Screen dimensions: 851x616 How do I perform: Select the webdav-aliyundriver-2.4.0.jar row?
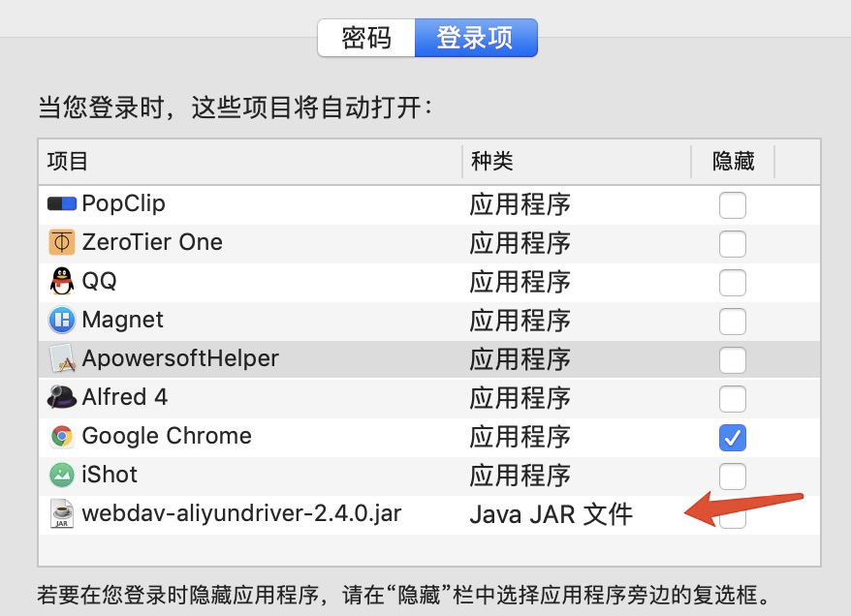point(429,514)
